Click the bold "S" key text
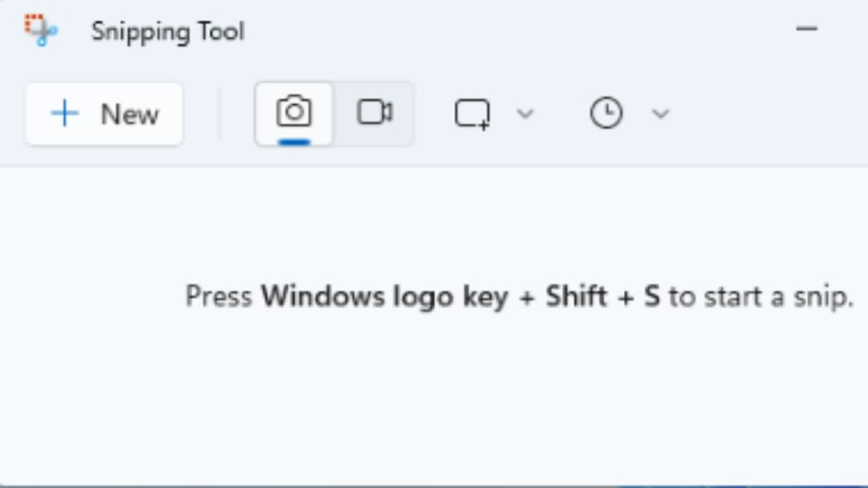The width and height of the screenshot is (868, 488). point(651,297)
